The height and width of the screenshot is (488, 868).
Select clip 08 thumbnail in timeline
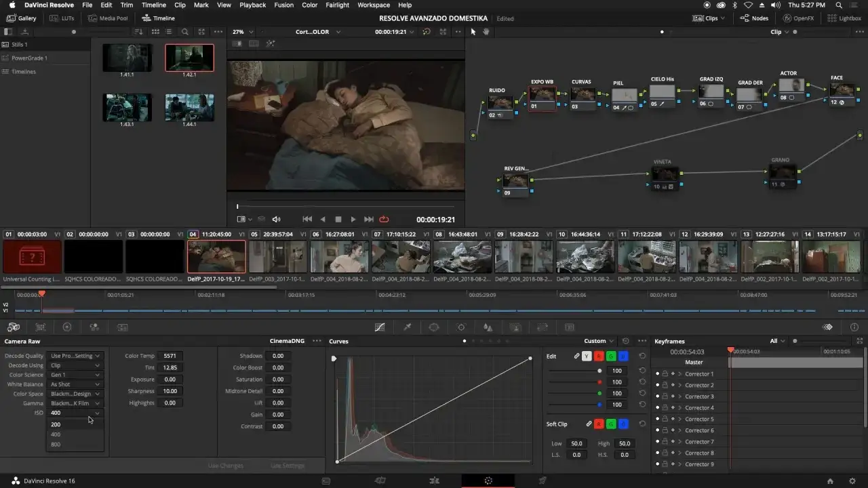coord(462,257)
